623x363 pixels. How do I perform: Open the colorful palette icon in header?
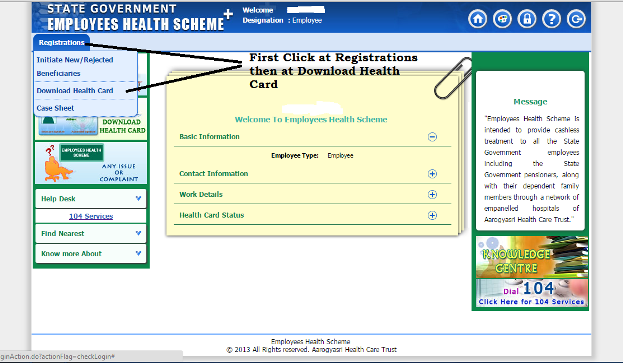tap(502, 19)
